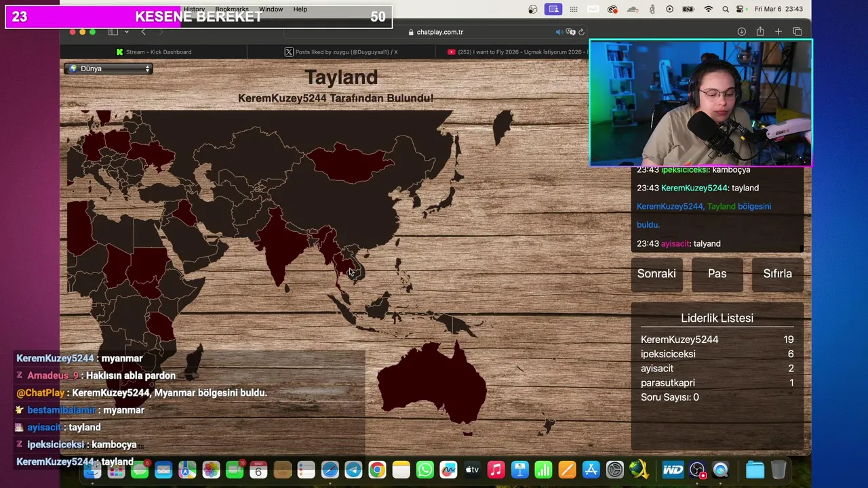Mute tab audio speaker icon
868x488 pixels.
pos(559,32)
